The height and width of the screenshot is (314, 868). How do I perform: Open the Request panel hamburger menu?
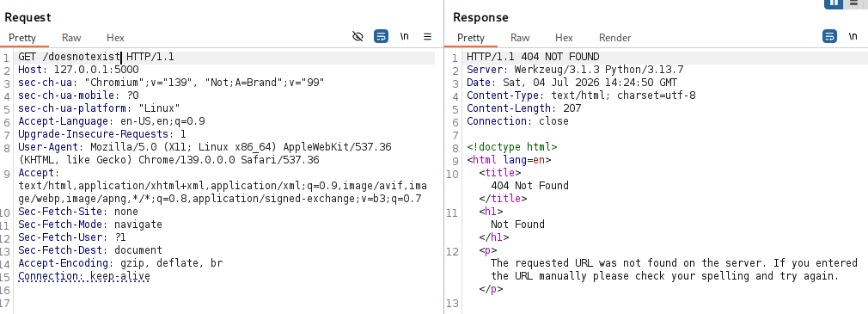[x=427, y=37]
